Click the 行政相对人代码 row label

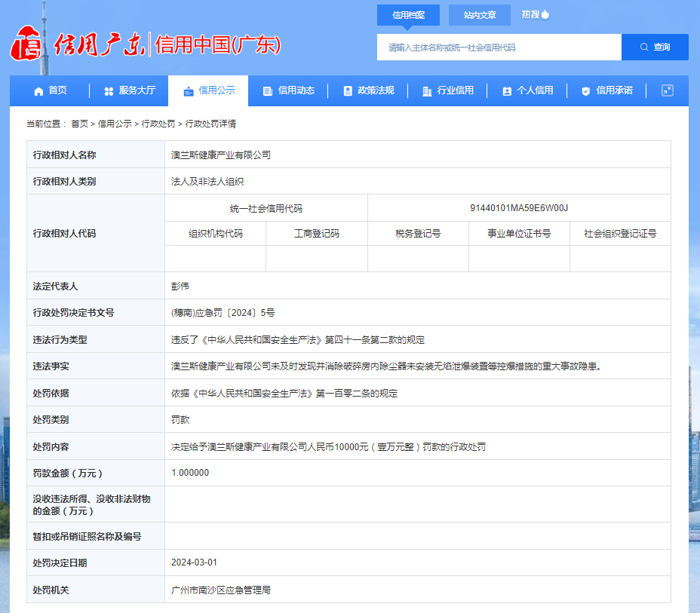[64, 233]
